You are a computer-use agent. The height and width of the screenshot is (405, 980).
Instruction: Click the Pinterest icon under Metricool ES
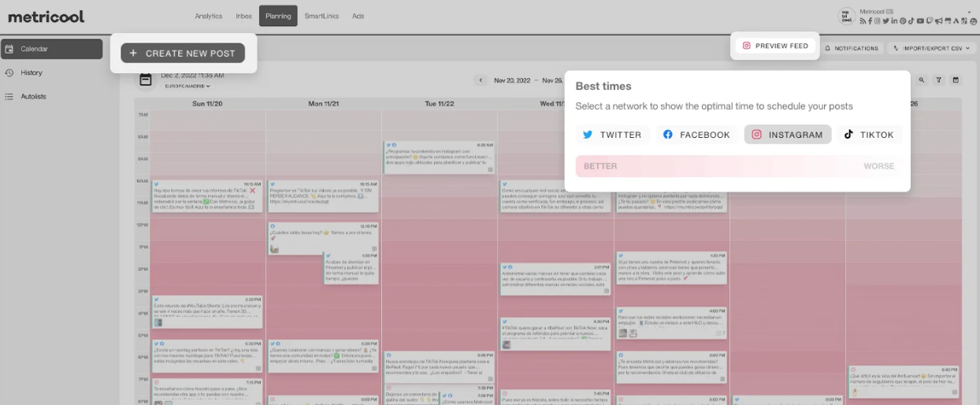pos(903,20)
